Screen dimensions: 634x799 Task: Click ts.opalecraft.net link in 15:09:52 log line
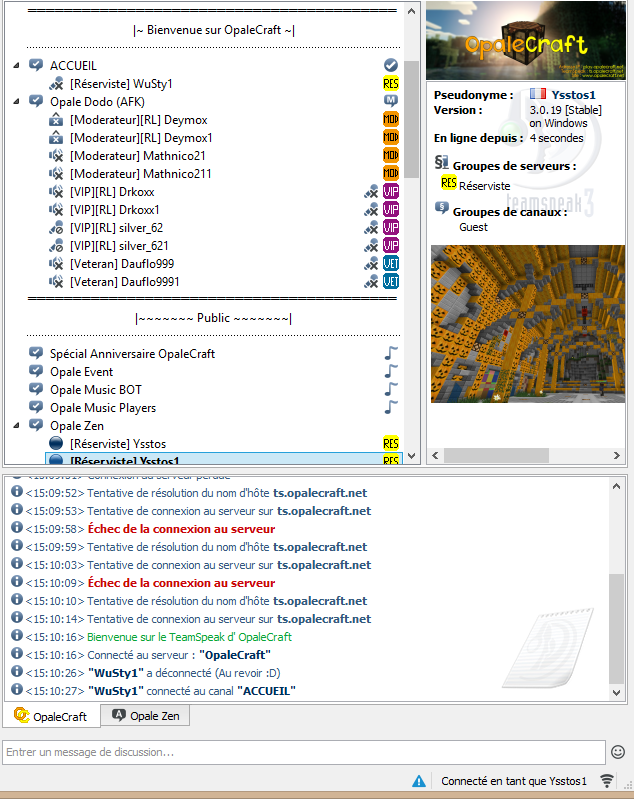pos(320,493)
